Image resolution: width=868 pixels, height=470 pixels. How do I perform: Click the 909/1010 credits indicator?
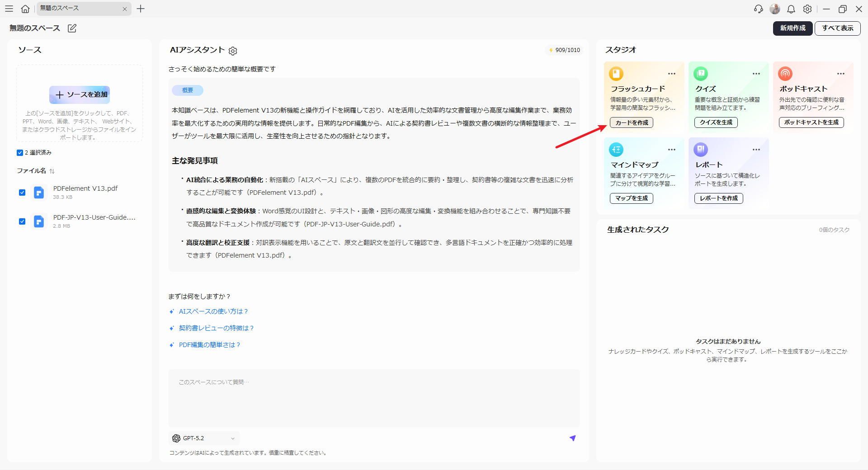point(564,50)
